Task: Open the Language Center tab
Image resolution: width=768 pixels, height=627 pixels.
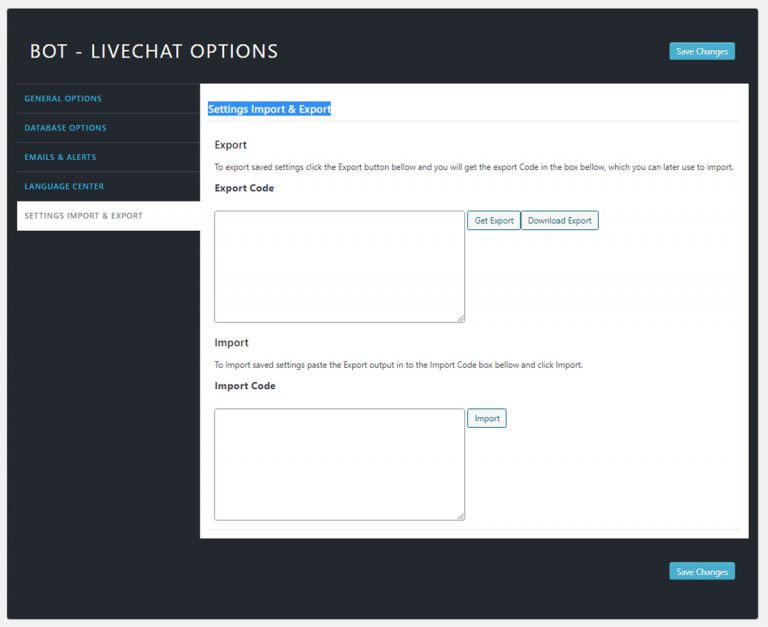Action: (x=64, y=186)
